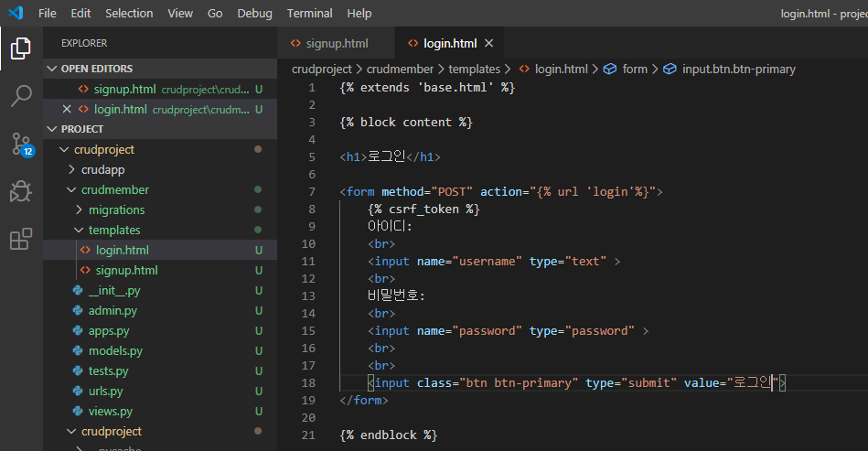Click the HTML icon on signup.html tab

(x=295, y=43)
